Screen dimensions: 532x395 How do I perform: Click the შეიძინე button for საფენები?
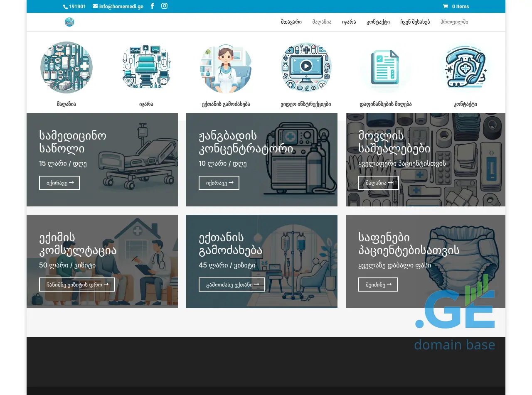point(378,285)
